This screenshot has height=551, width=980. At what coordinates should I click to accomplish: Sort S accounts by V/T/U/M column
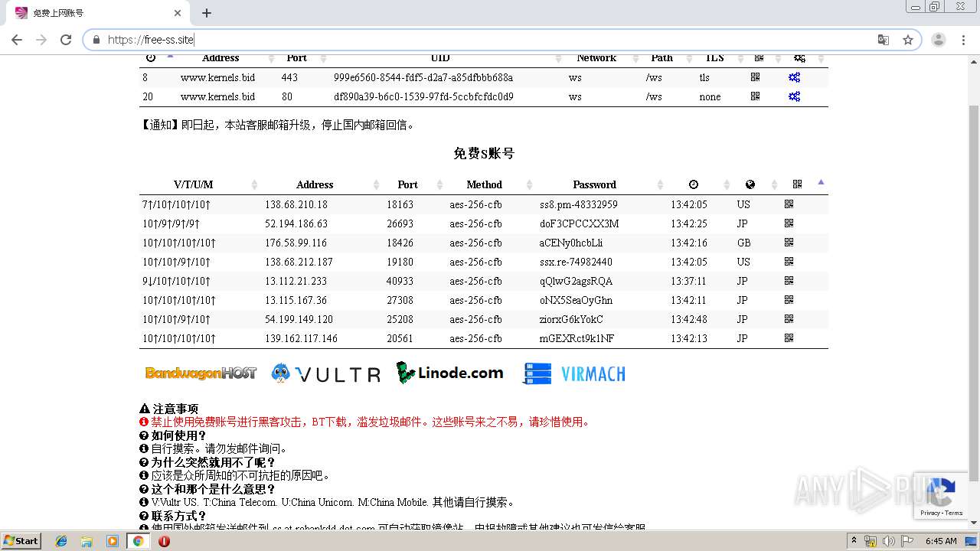pyautogui.click(x=201, y=184)
